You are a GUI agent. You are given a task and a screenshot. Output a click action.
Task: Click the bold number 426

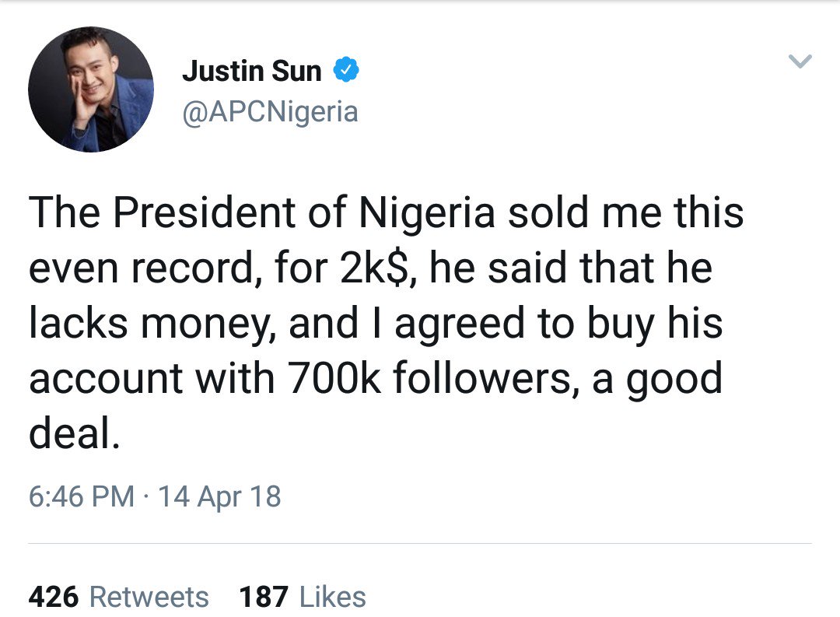[x=54, y=597]
